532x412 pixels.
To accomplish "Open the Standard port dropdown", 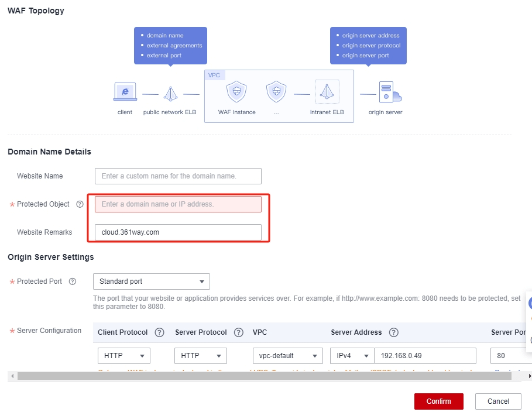I will coord(151,281).
